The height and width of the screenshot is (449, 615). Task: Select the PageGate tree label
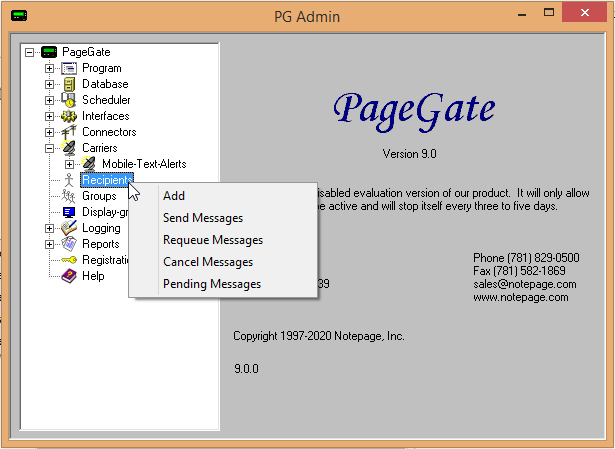click(86, 52)
